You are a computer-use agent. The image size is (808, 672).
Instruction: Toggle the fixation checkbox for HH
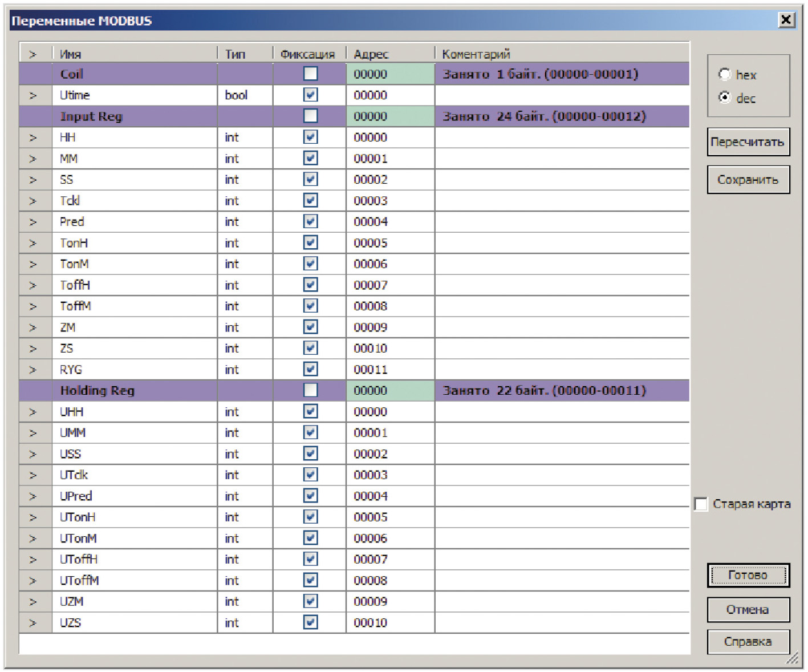(x=310, y=137)
